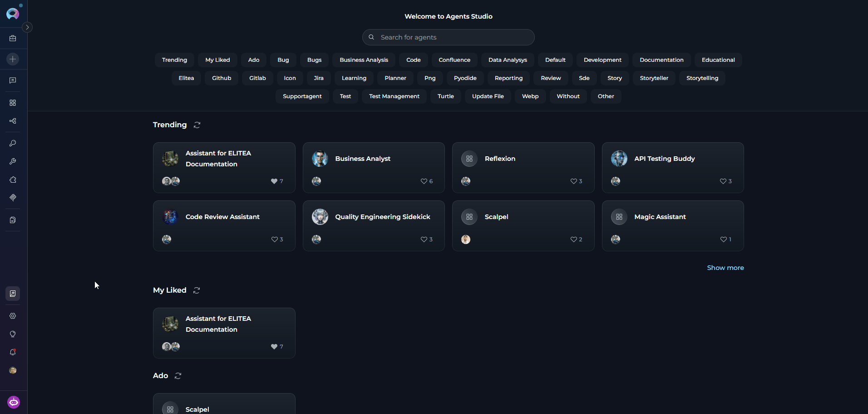Filter by the Test Management tag
This screenshot has width=868, height=414.
pyautogui.click(x=394, y=96)
